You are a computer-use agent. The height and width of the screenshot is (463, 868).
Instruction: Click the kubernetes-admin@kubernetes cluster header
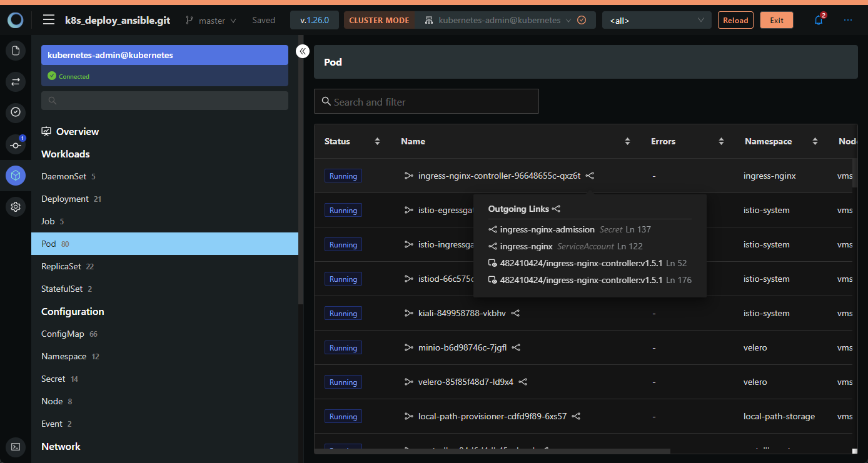click(x=164, y=55)
